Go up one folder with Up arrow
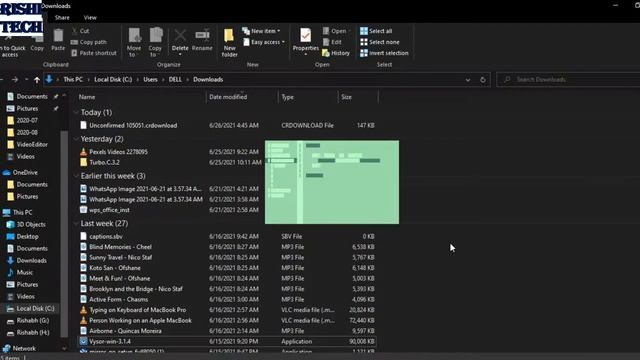This screenshot has height=360, width=640. 37,80
